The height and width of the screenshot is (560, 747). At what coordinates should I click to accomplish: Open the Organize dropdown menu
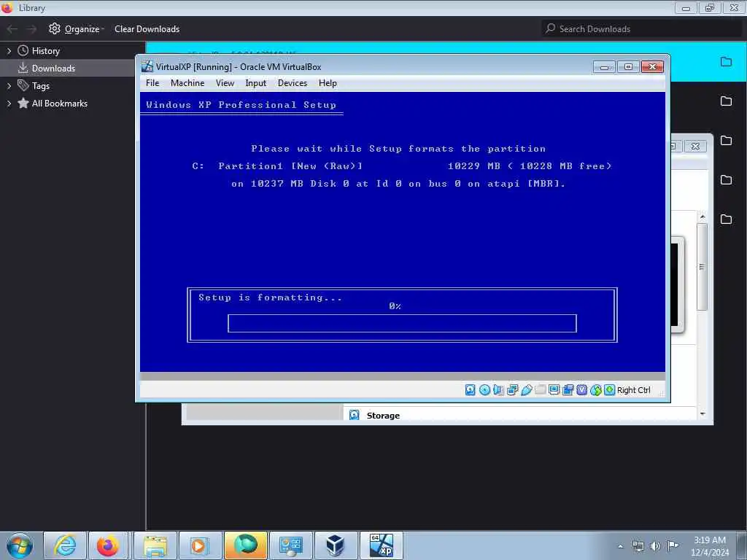76,29
